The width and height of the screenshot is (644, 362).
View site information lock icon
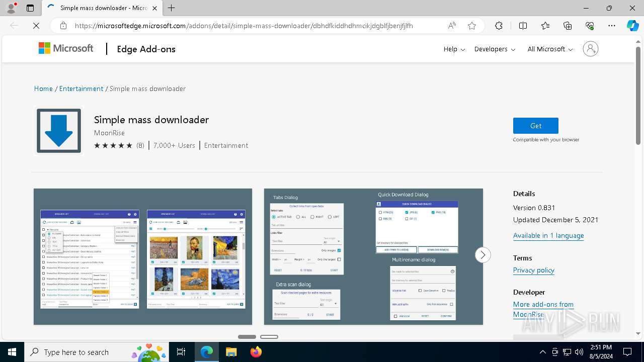coord(63,26)
